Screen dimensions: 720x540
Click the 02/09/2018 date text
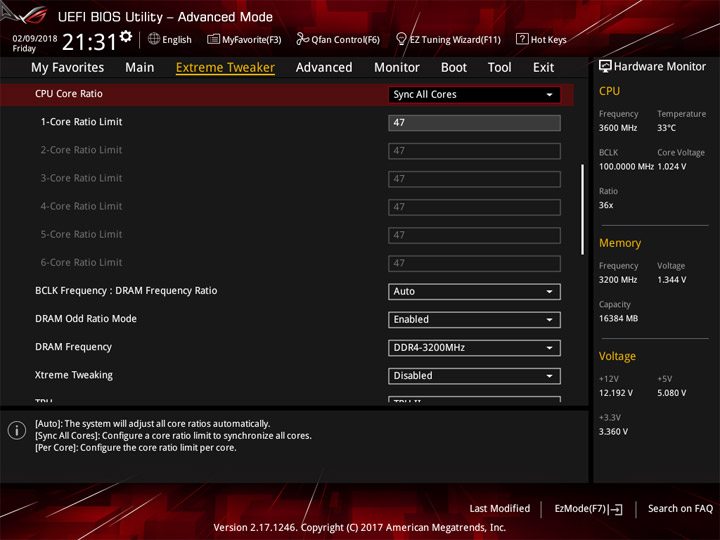click(35, 39)
